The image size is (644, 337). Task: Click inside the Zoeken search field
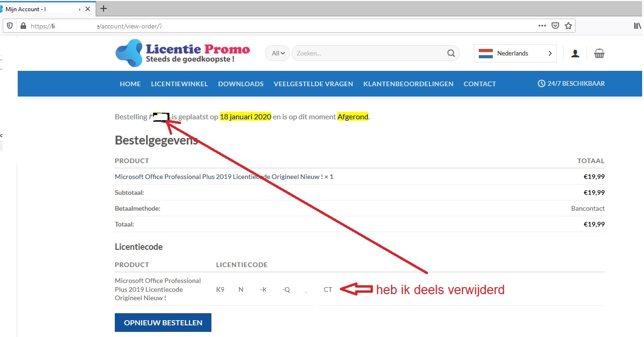[369, 53]
